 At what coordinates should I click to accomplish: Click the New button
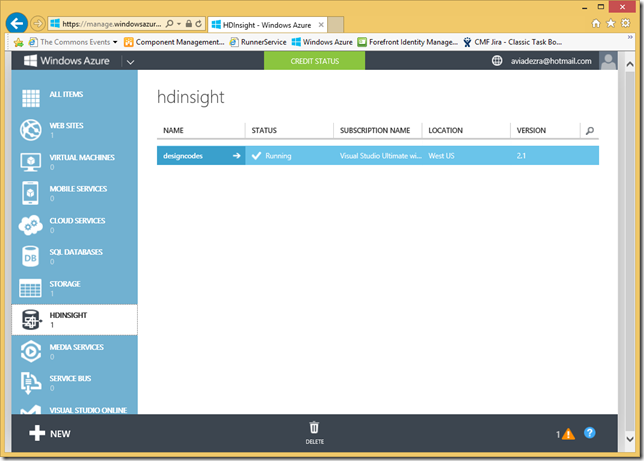[50, 433]
